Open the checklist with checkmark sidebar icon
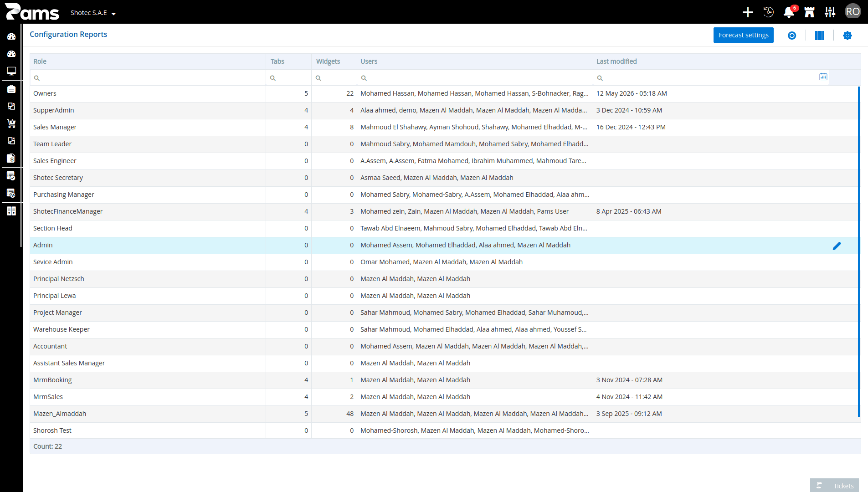Viewport: 868px width, 492px height. (x=11, y=176)
